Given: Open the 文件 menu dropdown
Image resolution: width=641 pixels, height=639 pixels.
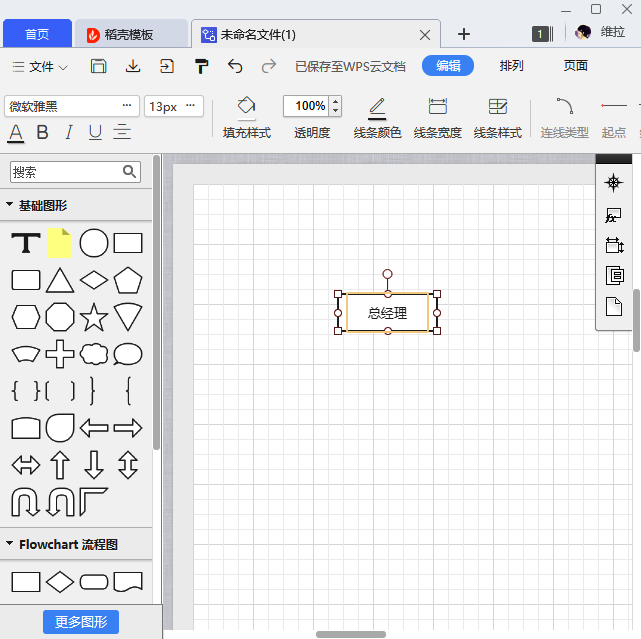Looking at the screenshot, I should 40,67.
